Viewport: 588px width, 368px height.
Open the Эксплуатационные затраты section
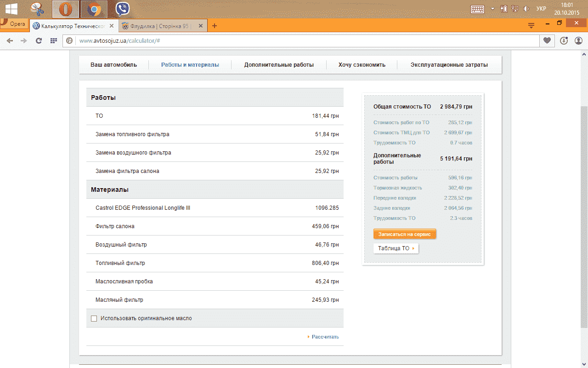(x=449, y=65)
